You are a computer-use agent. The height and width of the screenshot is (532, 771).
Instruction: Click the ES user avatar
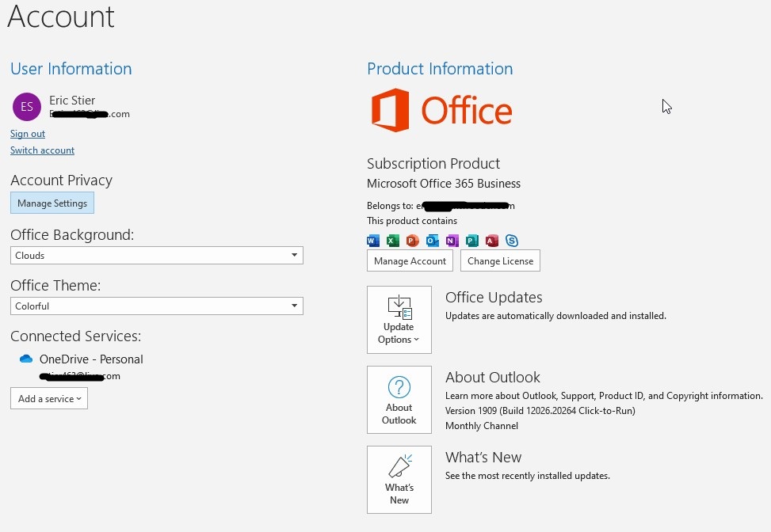27,107
